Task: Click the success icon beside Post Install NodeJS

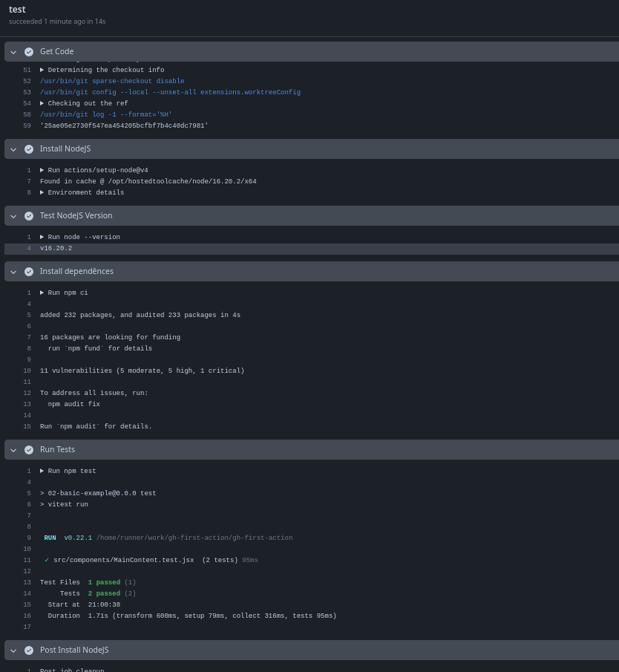Action: pos(29,650)
